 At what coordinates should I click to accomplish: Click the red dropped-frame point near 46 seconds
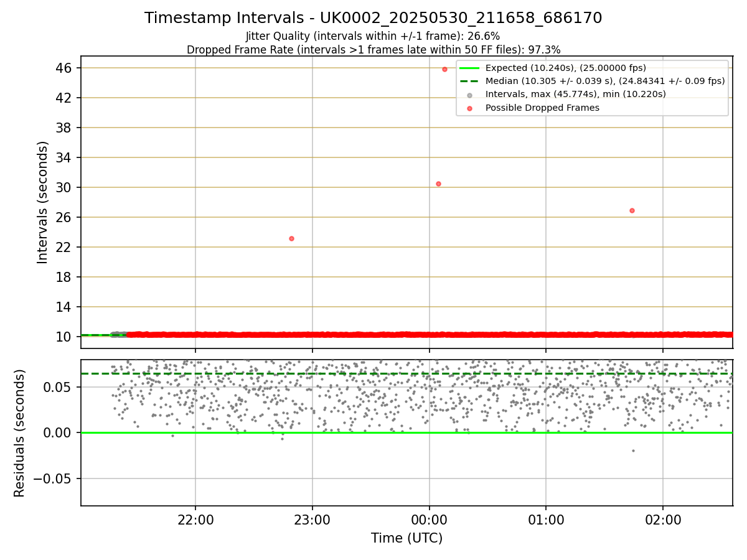(444, 69)
